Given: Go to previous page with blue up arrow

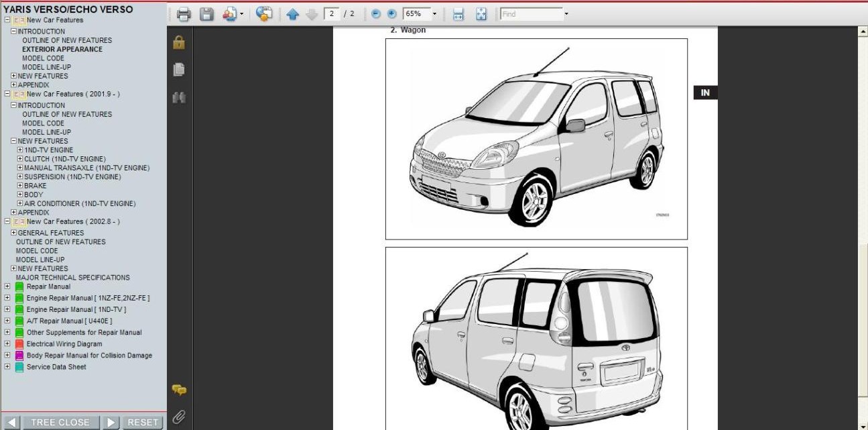Looking at the screenshot, I should [x=292, y=14].
